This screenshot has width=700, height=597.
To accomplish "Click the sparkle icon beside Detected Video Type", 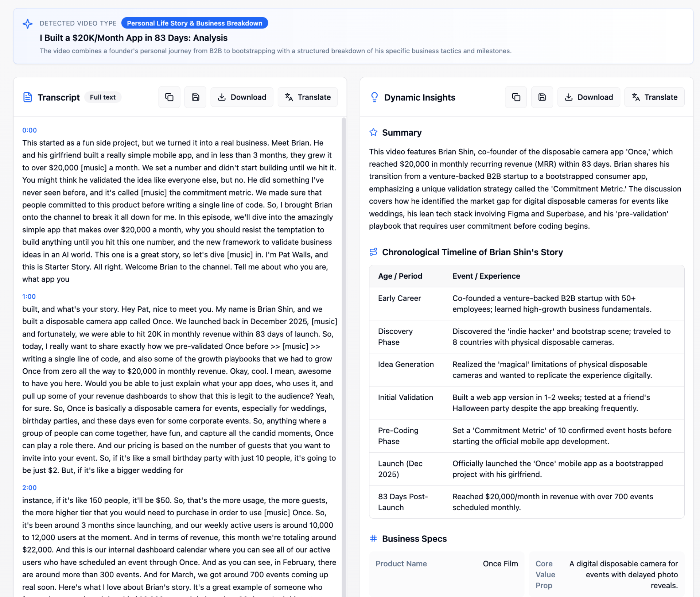I will point(28,24).
